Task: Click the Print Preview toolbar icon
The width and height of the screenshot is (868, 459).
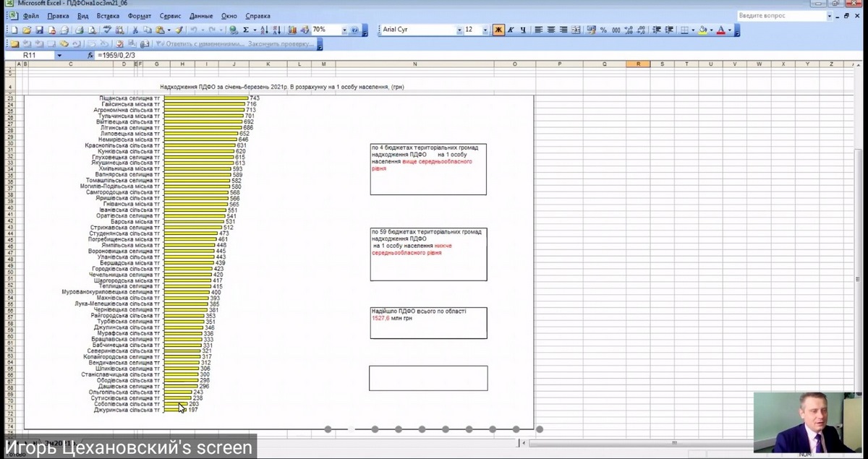Action: [x=92, y=30]
